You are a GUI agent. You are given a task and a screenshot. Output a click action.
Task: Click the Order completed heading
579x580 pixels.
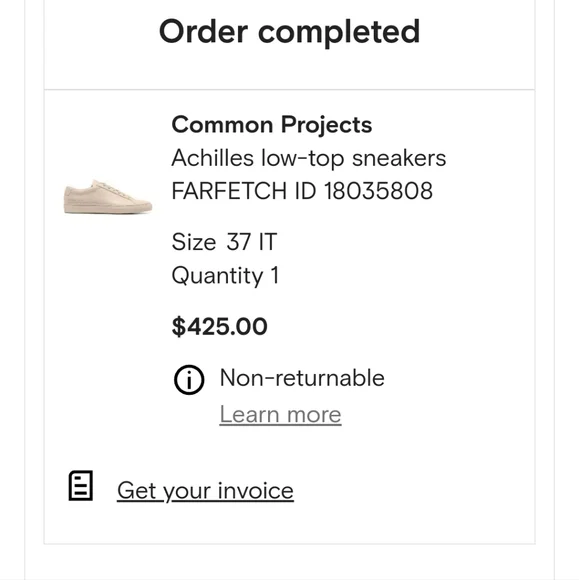point(289,33)
